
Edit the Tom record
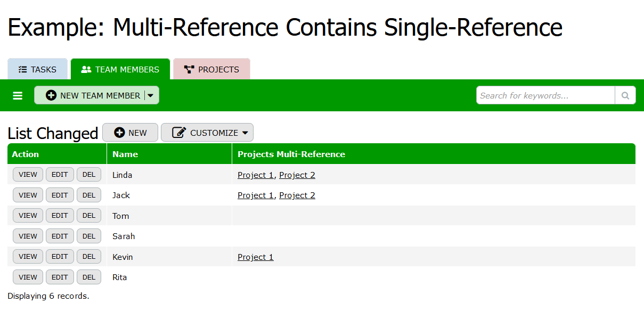(x=60, y=216)
